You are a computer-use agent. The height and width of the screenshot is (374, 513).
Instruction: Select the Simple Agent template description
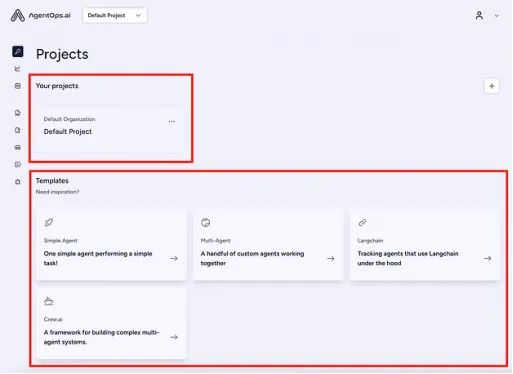pos(98,258)
